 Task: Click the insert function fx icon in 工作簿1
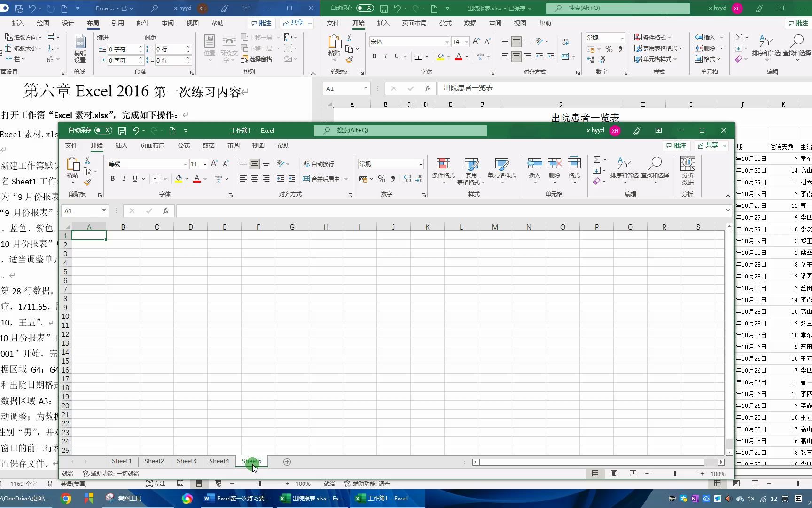click(166, 211)
